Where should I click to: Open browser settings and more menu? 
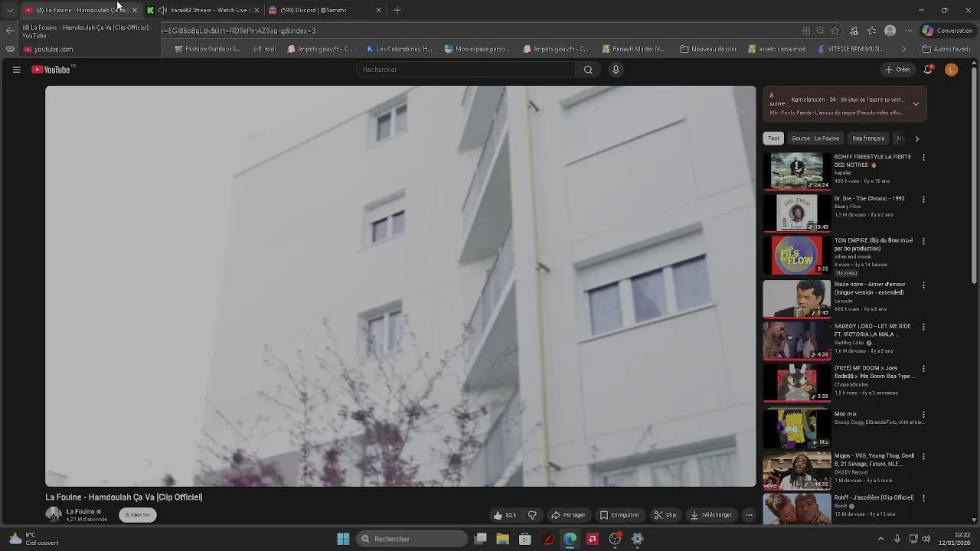pyautogui.click(x=909, y=31)
